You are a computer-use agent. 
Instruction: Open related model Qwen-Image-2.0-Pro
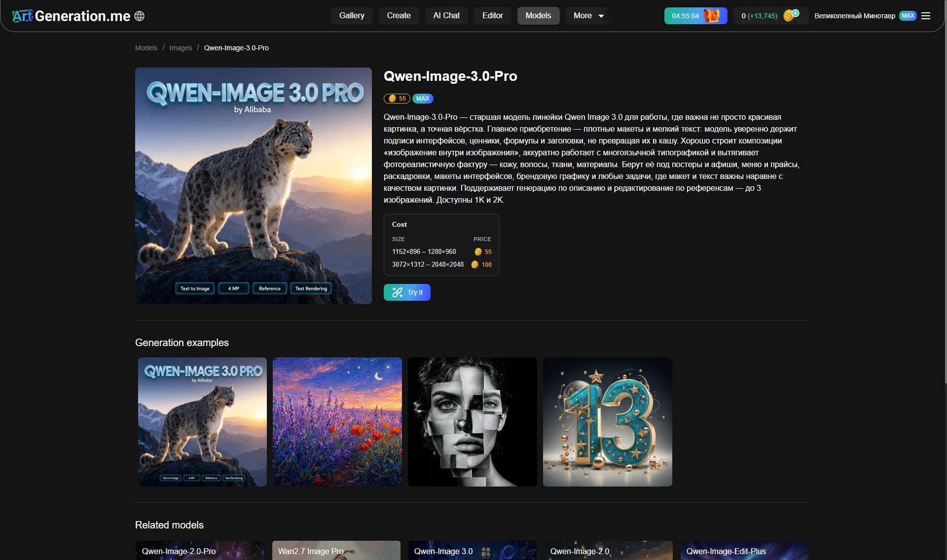tap(200, 551)
